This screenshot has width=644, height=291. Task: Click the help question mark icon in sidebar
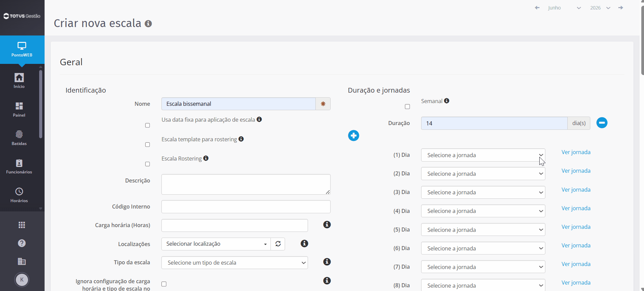pos(22,243)
